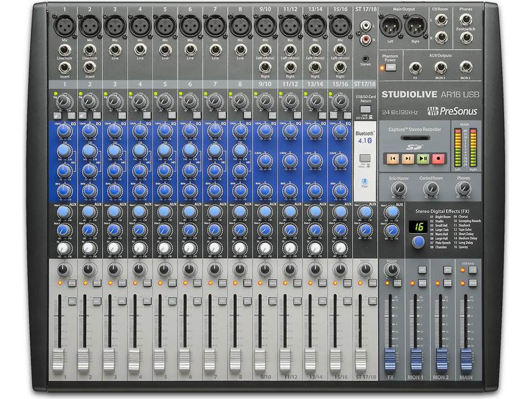Enable PFL on channel 4
Viewport: 532px width, 399px height.
[x=147, y=300]
